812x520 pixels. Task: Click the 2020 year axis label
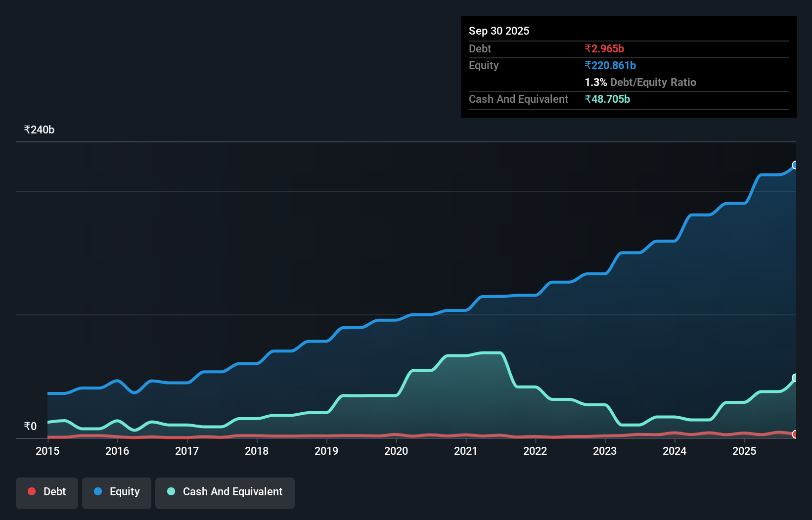[x=396, y=451]
